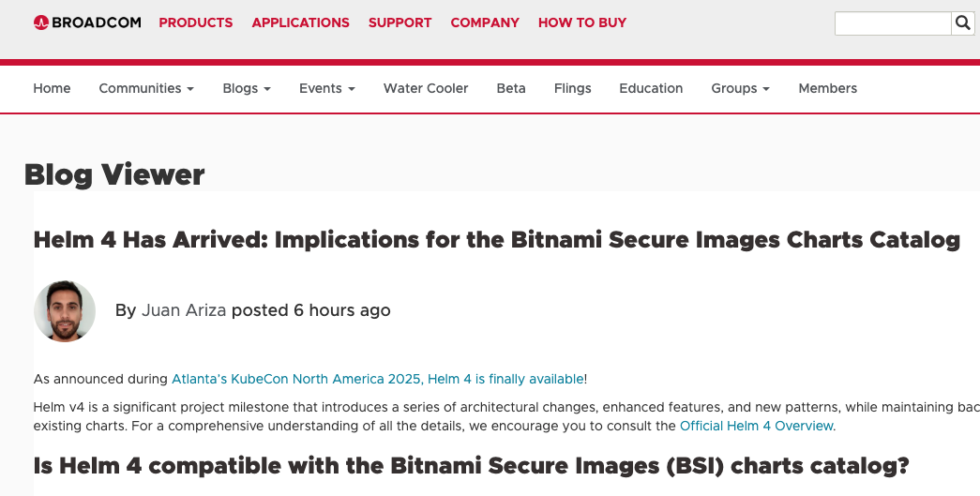The width and height of the screenshot is (980, 496).
Task: Click the Broadcom logo
Action: (86, 23)
